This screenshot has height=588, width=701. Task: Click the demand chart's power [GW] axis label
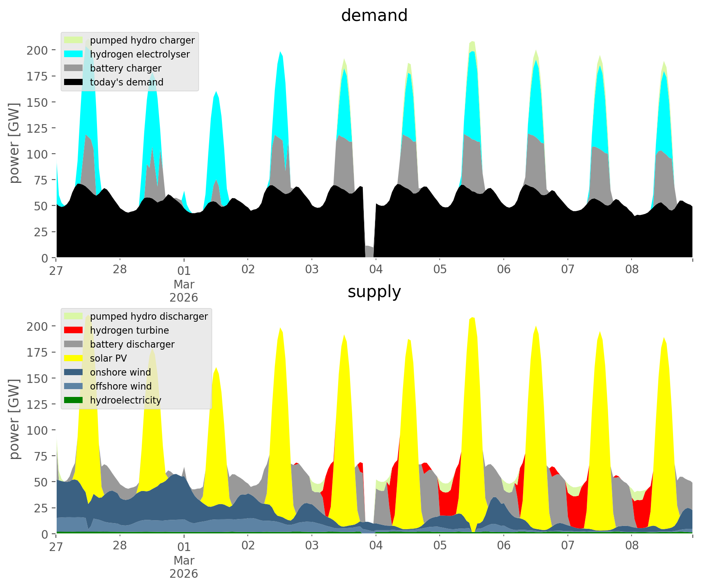[x=14, y=143]
